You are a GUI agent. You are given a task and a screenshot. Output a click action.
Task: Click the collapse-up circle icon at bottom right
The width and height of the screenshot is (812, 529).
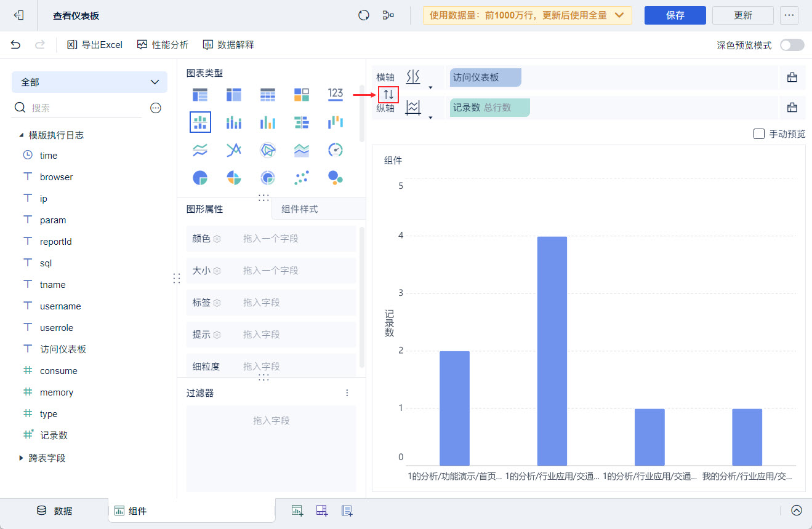[x=797, y=510]
